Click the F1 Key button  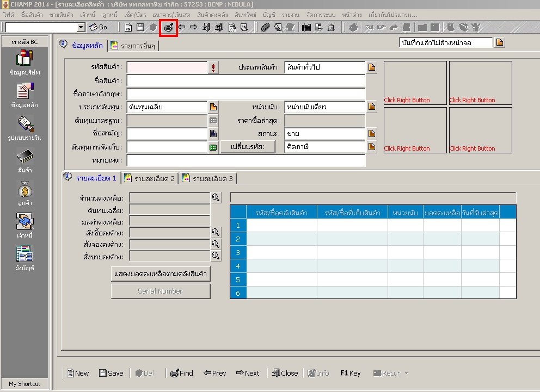tap(350, 374)
